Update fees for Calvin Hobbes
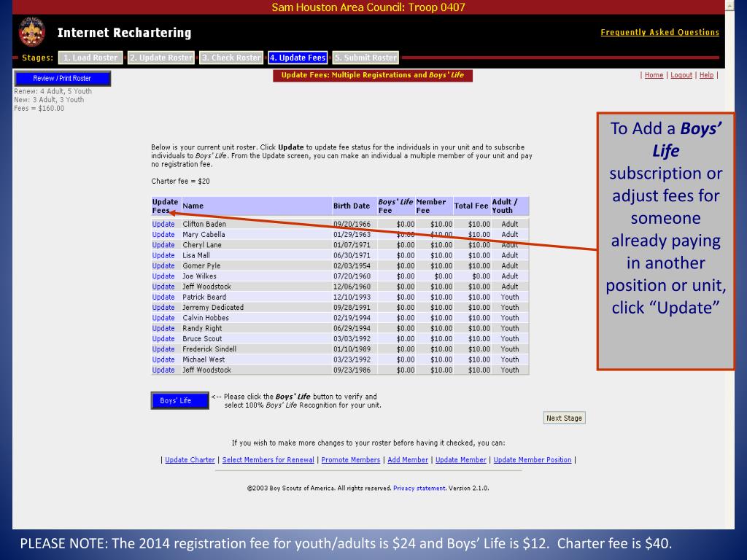Screen dimensions: 747x560 pos(163,318)
